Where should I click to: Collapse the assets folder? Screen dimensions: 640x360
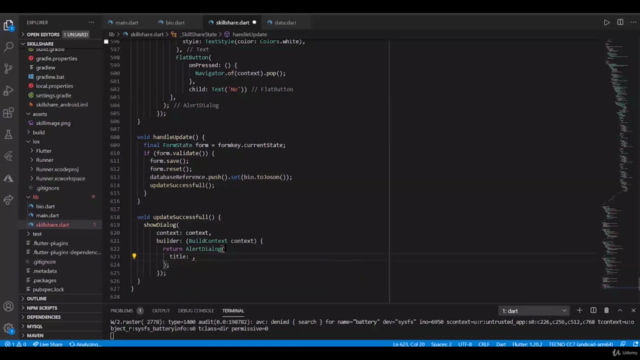(x=60, y=114)
